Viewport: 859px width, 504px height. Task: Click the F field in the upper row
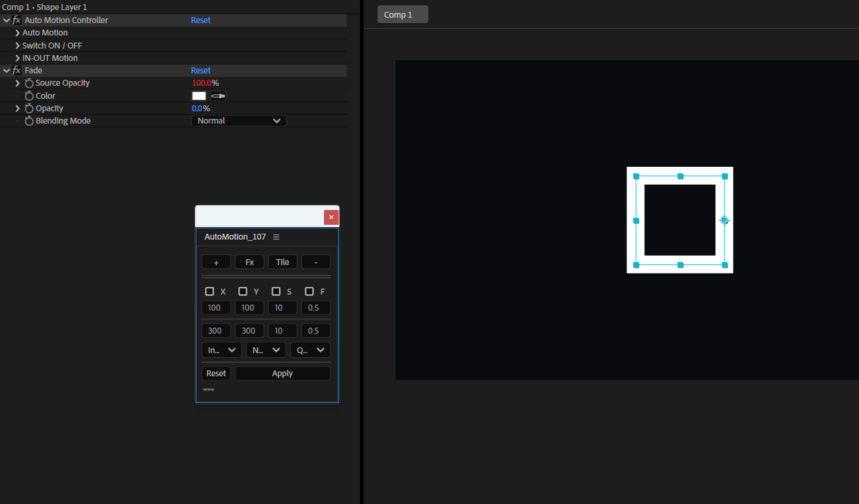click(x=316, y=308)
